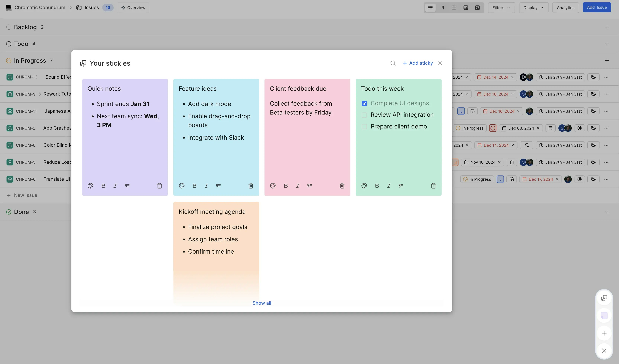Delete the Client feedback due sticky
This screenshot has width=619, height=364.
342,186
